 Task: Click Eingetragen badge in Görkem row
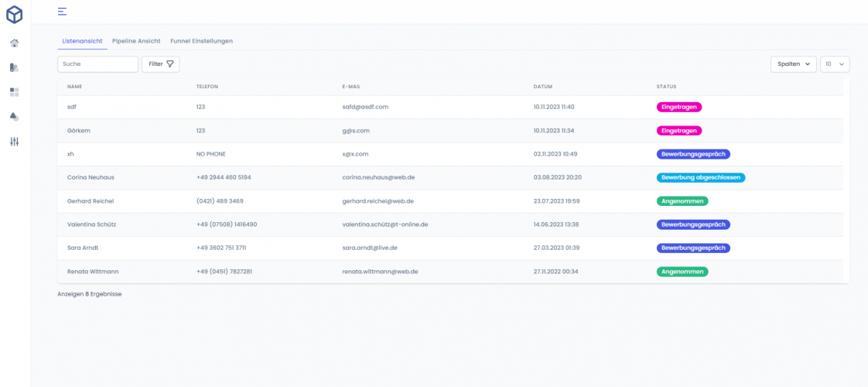679,131
